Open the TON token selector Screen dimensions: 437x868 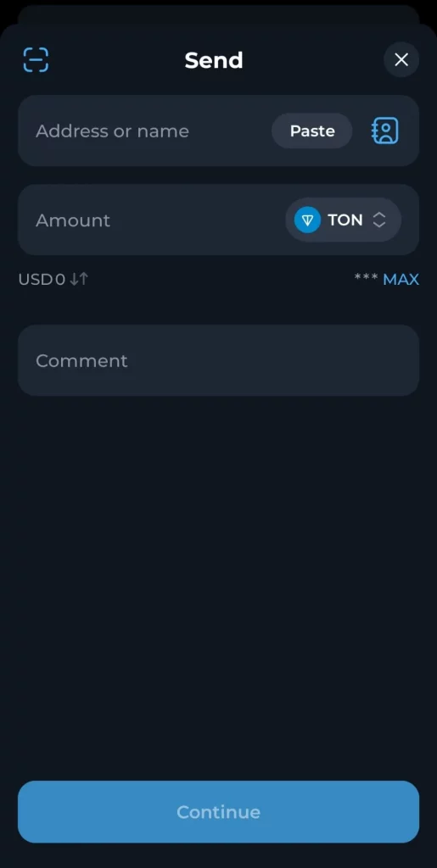343,220
